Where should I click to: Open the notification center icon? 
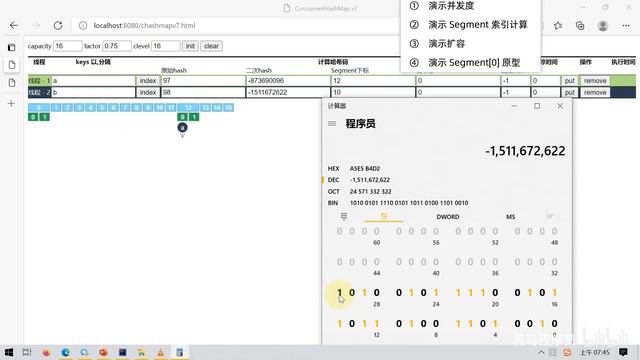coord(623,352)
